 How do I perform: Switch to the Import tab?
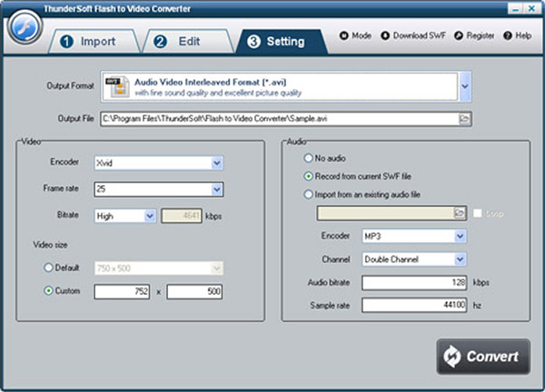(93, 42)
